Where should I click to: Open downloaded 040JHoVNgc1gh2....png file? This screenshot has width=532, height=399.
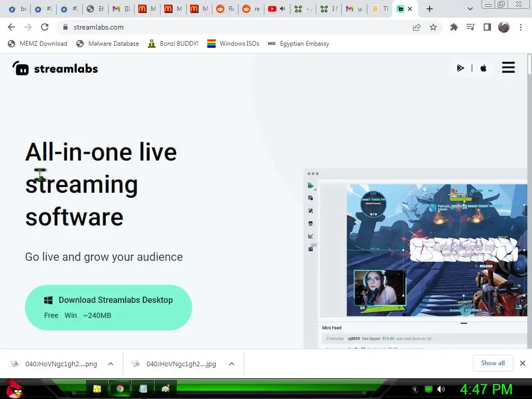coord(54,364)
